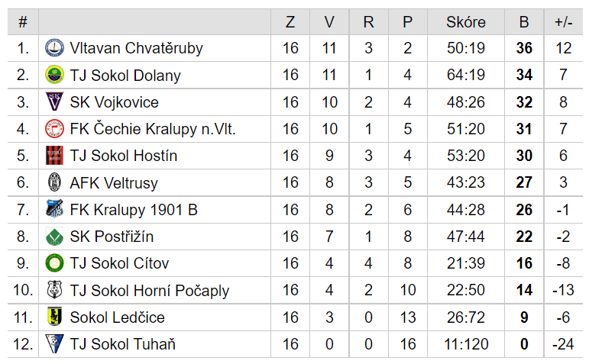This screenshot has width=589, height=364.
Task: Sort the table by B points header
Action: coord(524,22)
